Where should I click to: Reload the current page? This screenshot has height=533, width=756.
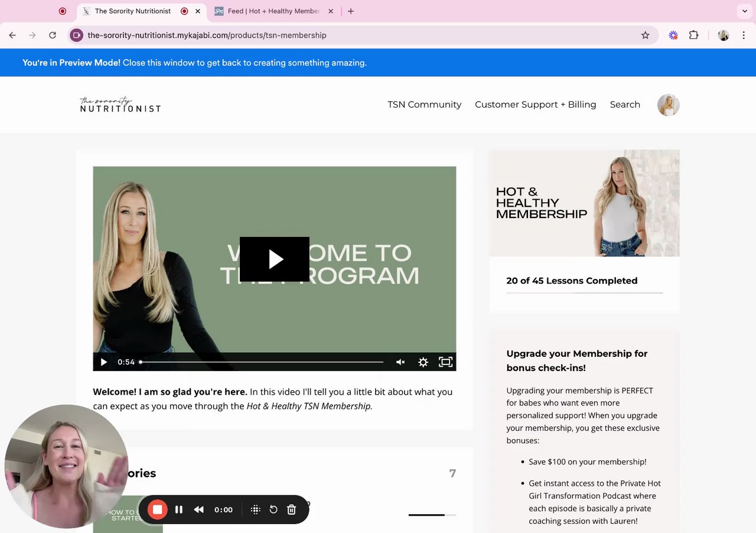click(x=53, y=35)
